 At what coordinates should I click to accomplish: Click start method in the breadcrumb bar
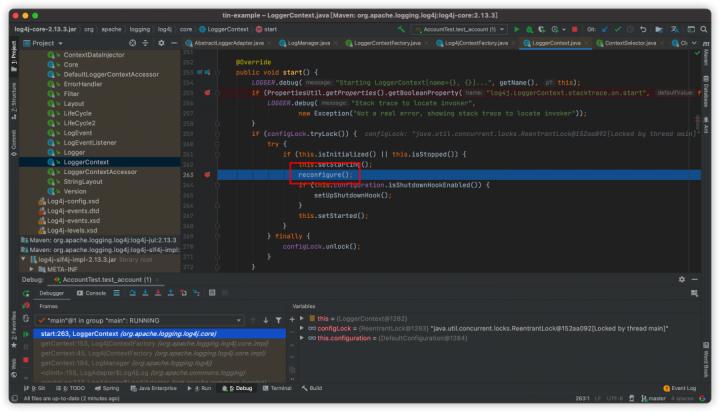point(266,29)
